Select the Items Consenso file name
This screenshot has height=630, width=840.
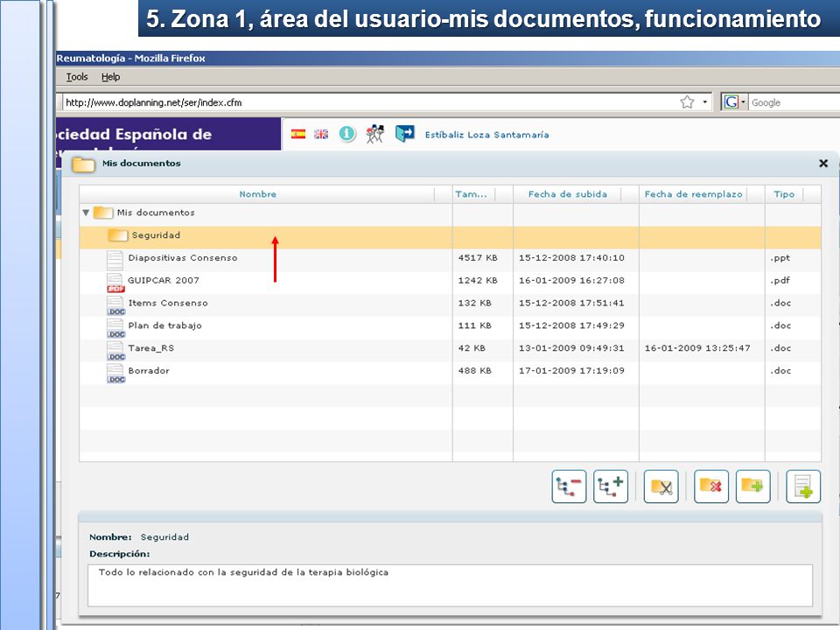(x=168, y=303)
